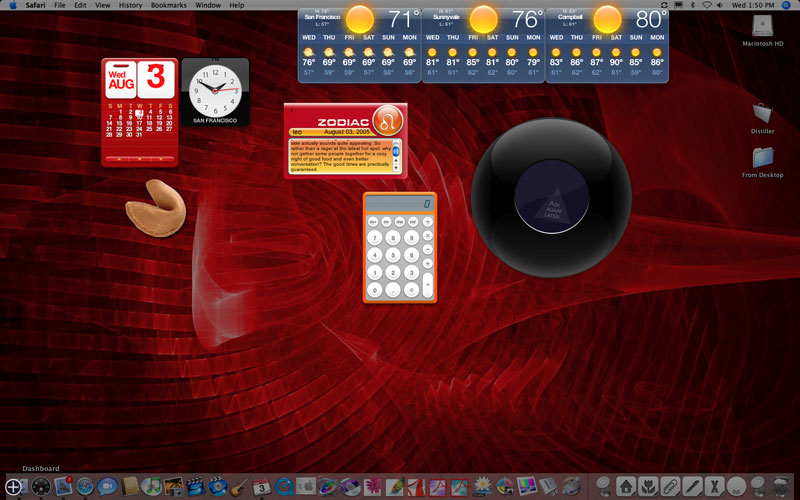Open the View menu

pos(103,5)
